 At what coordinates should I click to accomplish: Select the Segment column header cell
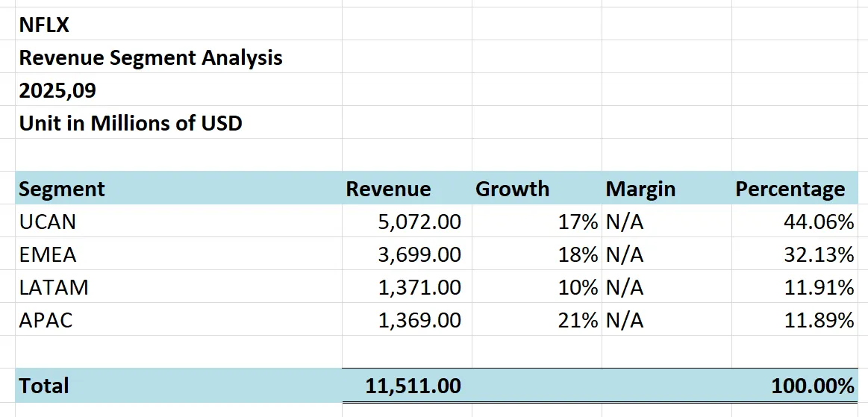[x=63, y=189]
